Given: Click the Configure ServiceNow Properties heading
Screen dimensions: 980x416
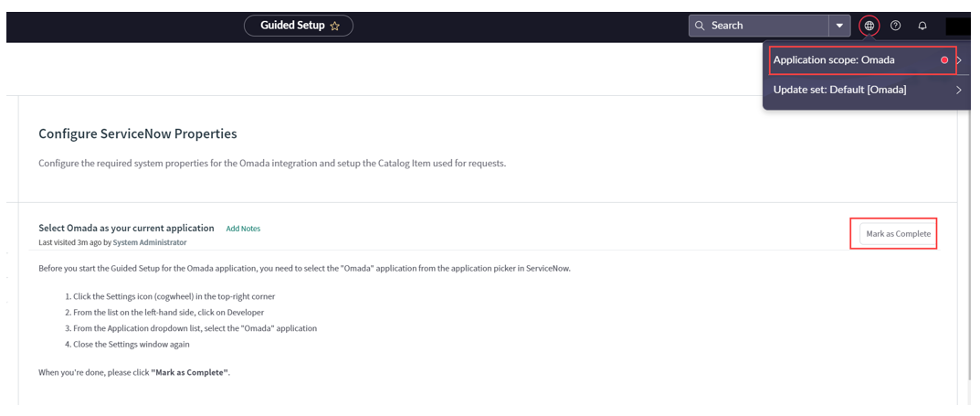Looking at the screenshot, I should pos(138,133).
